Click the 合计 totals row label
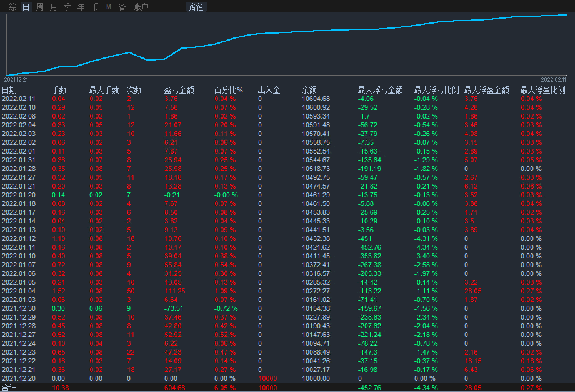 tap(9, 388)
